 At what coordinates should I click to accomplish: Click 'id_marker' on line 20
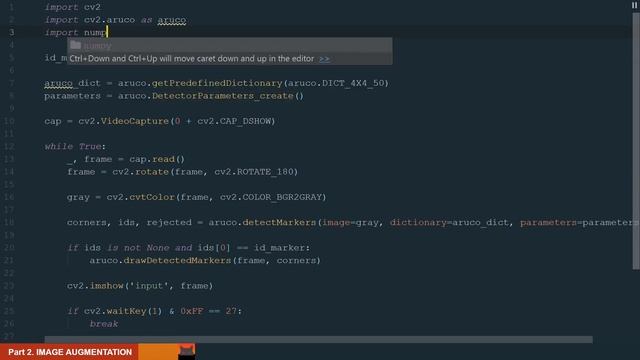coord(279,248)
